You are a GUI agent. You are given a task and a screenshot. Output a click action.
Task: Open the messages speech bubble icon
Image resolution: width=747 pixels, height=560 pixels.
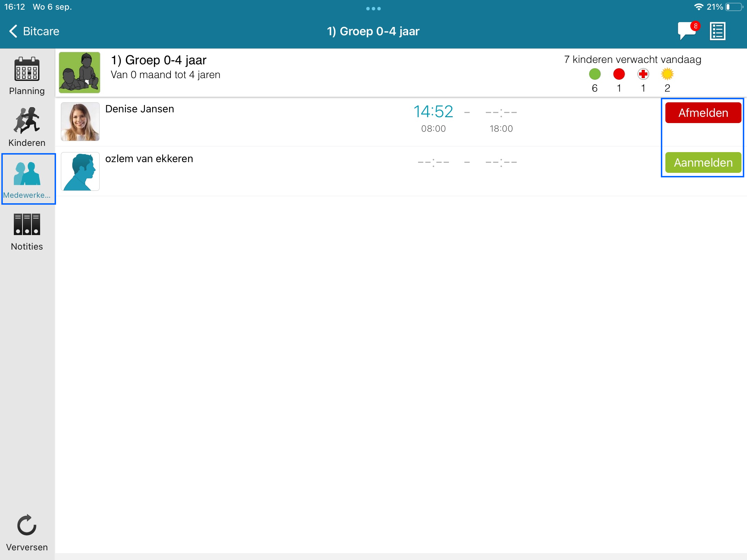coord(687,31)
